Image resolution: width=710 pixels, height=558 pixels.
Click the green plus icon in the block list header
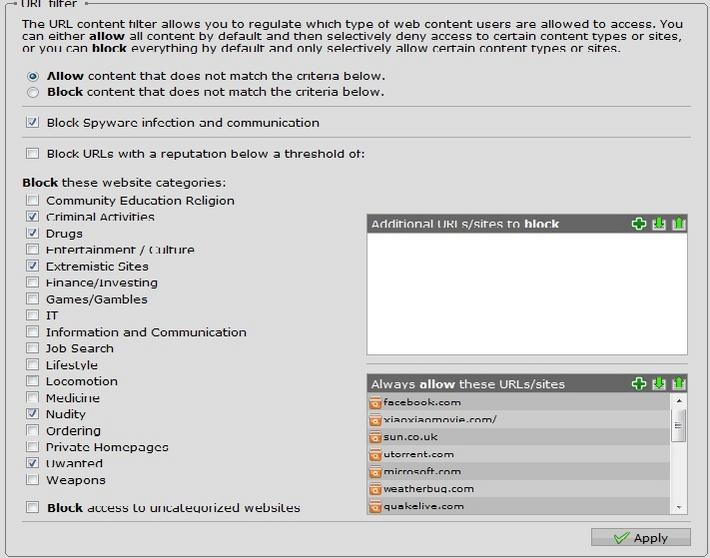pyautogui.click(x=639, y=223)
